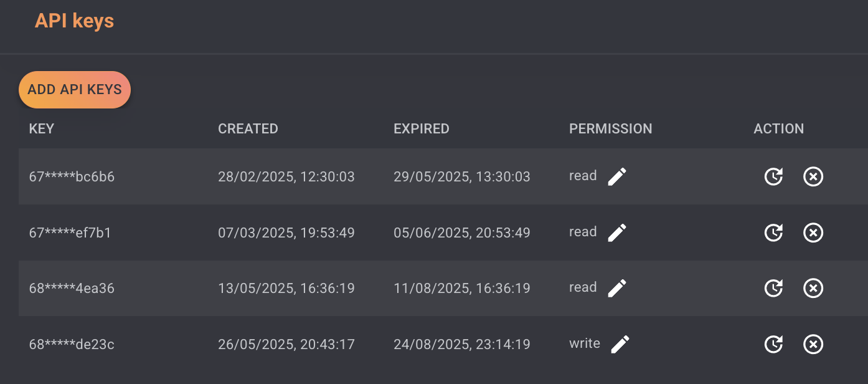
Task: Renew expiry for key 67*****ef7b1
Action: [x=773, y=233]
